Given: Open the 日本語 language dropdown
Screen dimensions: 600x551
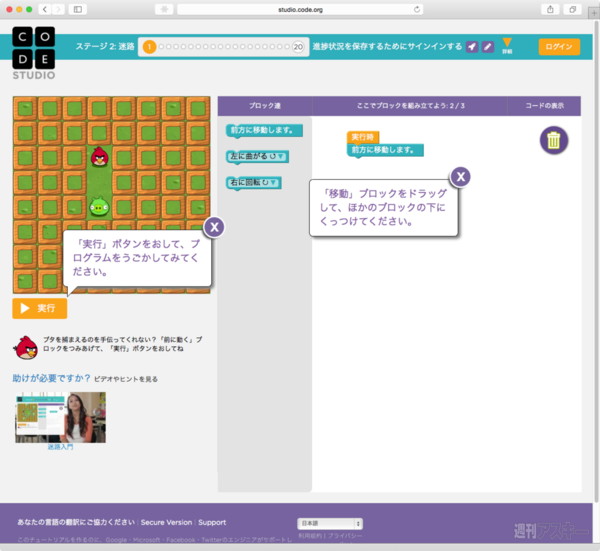Looking at the screenshot, I should tap(330, 523).
